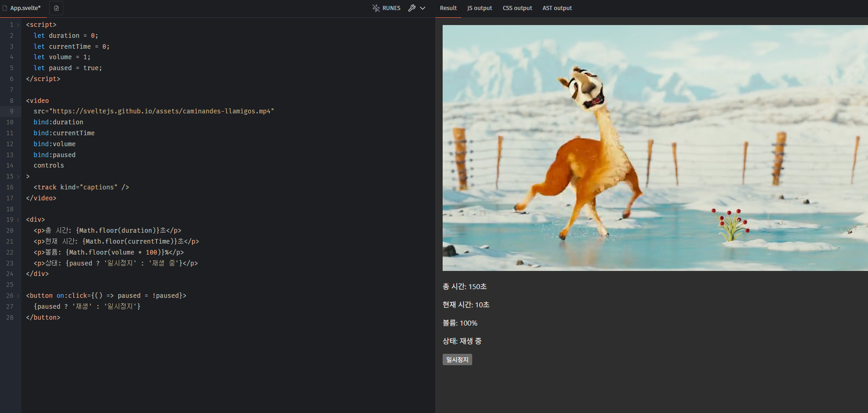Switch to the JS output tab

pos(479,8)
